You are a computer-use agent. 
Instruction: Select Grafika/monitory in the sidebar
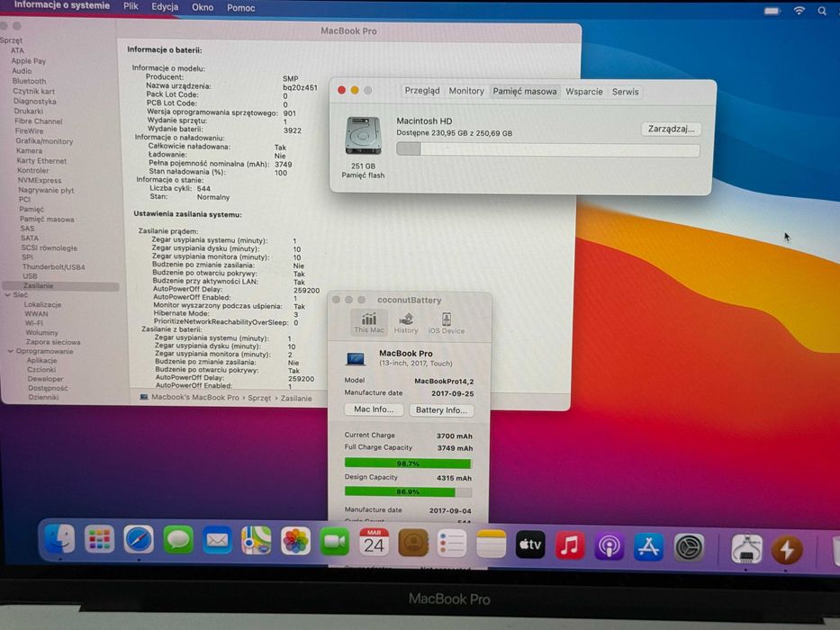[x=44, y=141]
